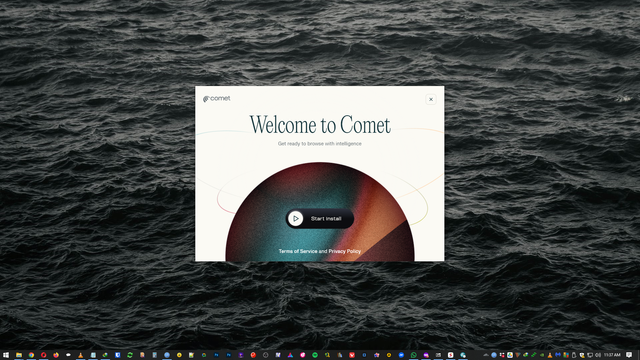Open the clock showing 11:37 AM
640x360 pixels.
click(x=613, y=355)
